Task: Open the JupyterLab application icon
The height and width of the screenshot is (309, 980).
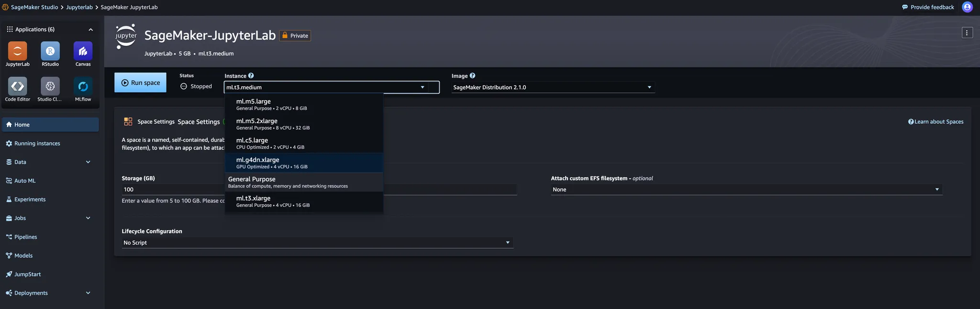Action: (x=18, y=51)
